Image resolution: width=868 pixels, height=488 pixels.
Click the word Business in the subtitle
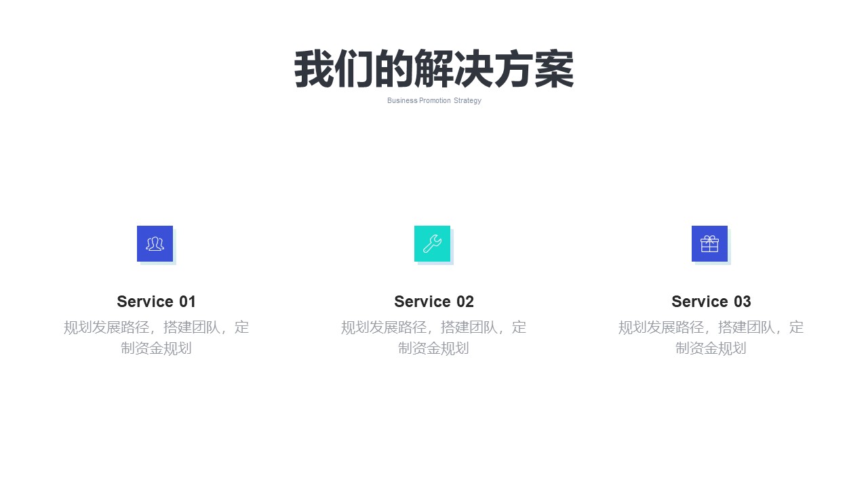click(x=402, y=100)
